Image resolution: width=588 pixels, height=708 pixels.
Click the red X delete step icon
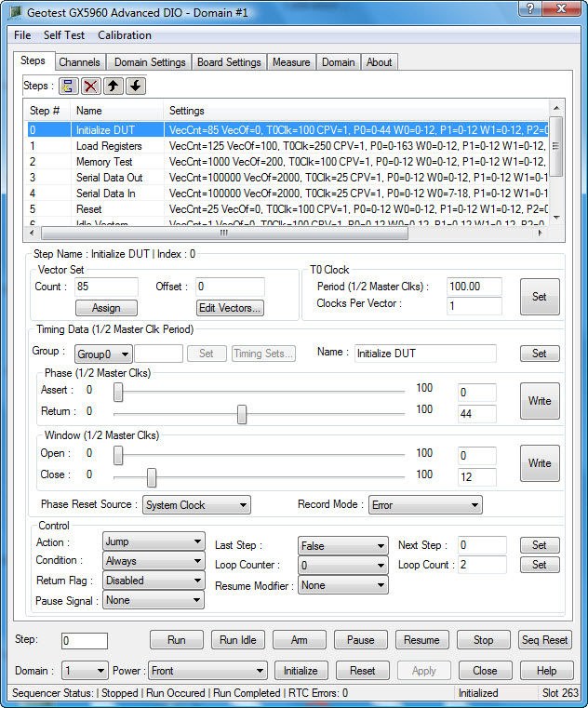91,86
